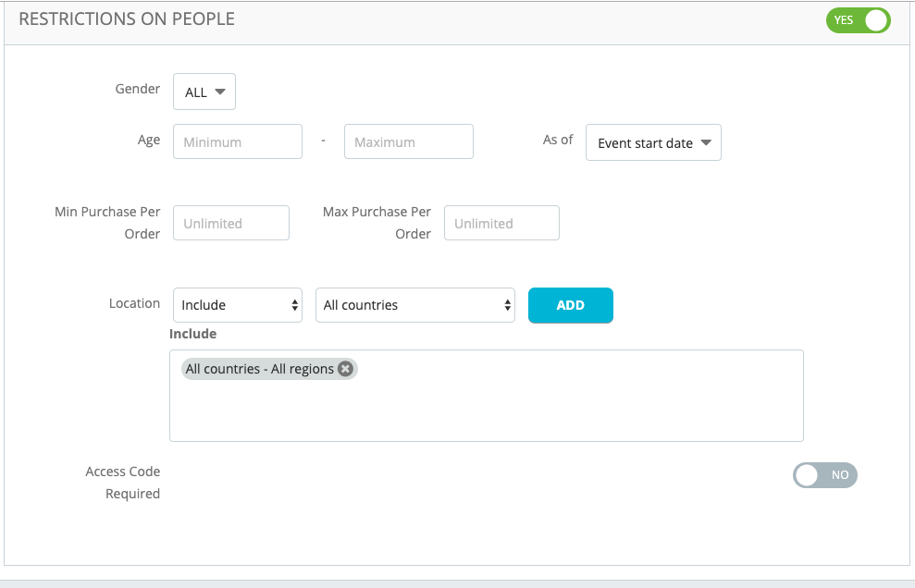
Task: Focus the Maximum age field
Action: [x=409, y=141]
